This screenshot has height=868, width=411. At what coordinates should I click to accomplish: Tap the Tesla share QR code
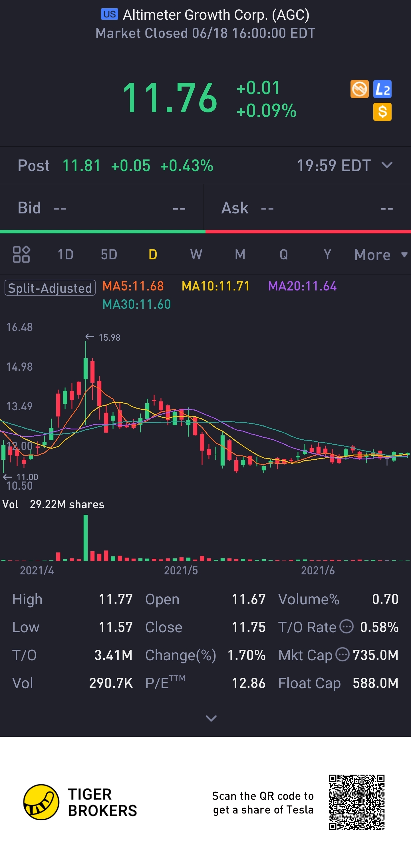click(x=357, y=802)
